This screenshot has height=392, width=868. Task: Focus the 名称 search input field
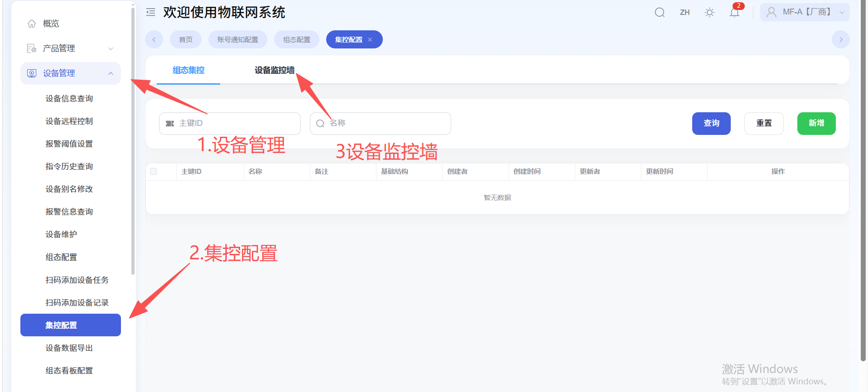(x=381, y=123)
